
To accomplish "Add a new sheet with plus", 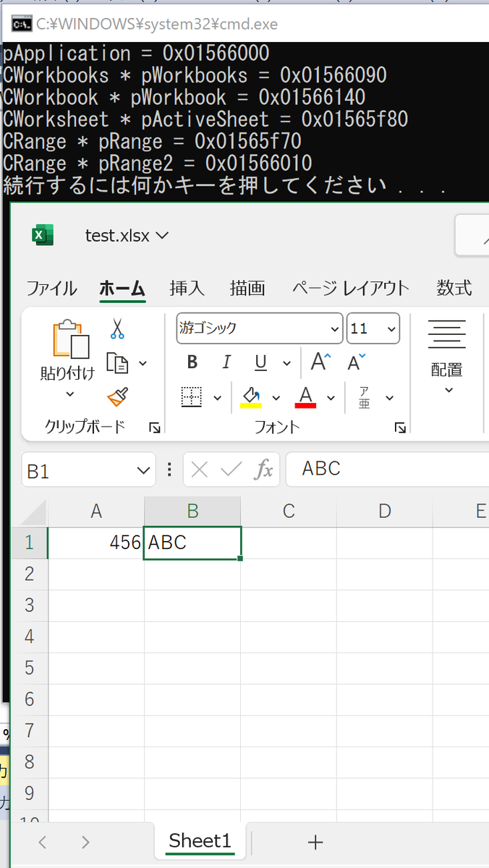I will point(315,842).
